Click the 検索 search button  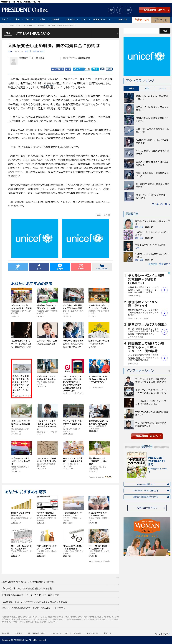pos(165,31)
